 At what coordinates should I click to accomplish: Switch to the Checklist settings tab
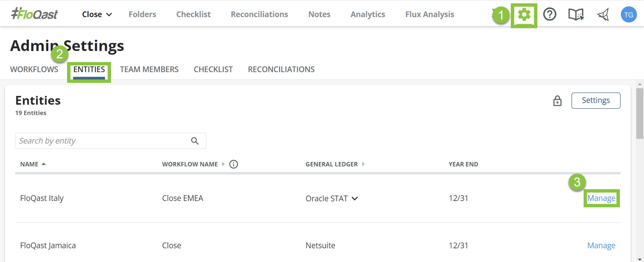tap(213, 69)
